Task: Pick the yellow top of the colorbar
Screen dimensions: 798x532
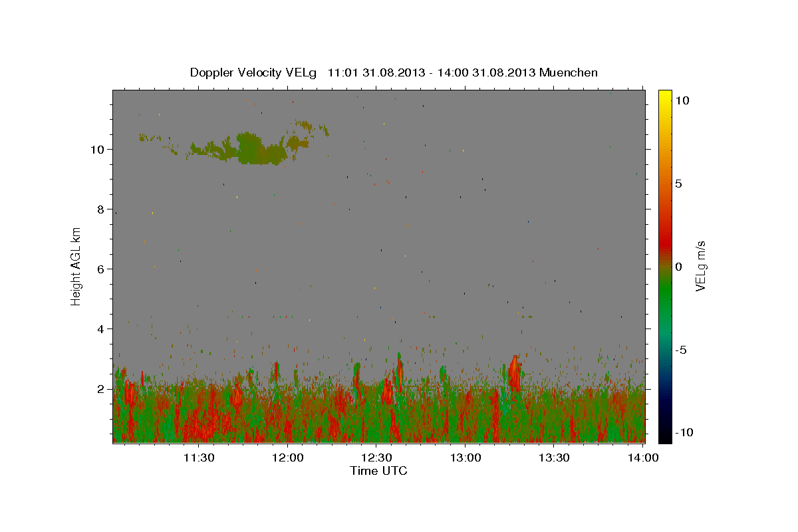Action: point(665,94)
